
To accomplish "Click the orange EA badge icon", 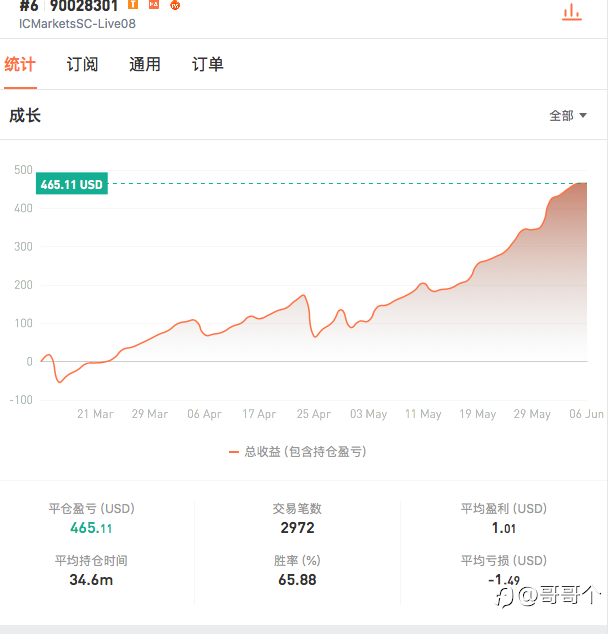I will [x=154, y=4].
